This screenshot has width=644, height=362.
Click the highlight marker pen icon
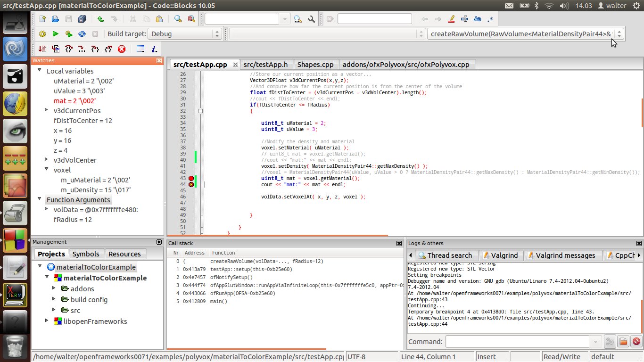(x=451, y=19)
